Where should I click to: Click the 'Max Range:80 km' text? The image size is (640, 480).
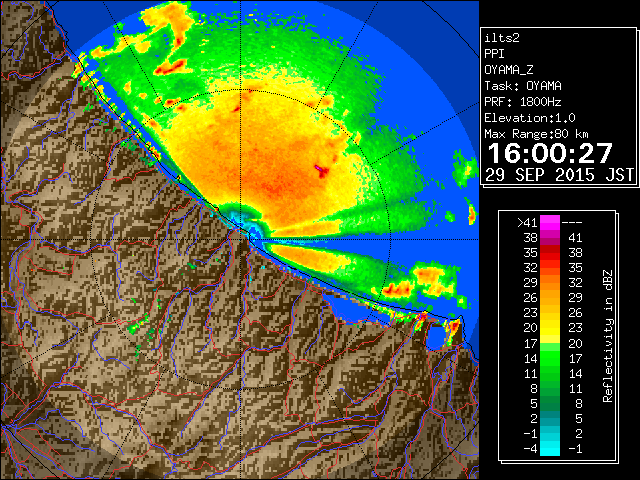[536, 134]
